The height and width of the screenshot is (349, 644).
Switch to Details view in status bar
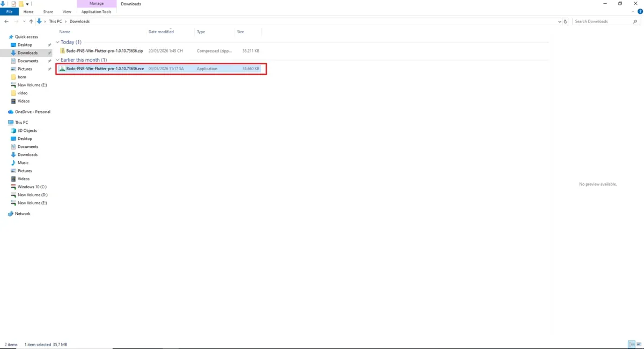pyautogui.click(x=632, y=344)
